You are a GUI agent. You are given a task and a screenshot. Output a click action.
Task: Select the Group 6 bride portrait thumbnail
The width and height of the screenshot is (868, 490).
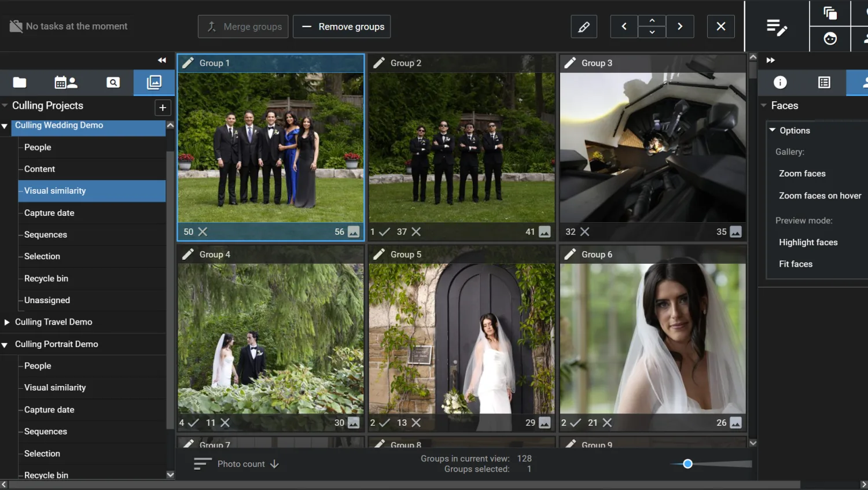coord(653,339)
